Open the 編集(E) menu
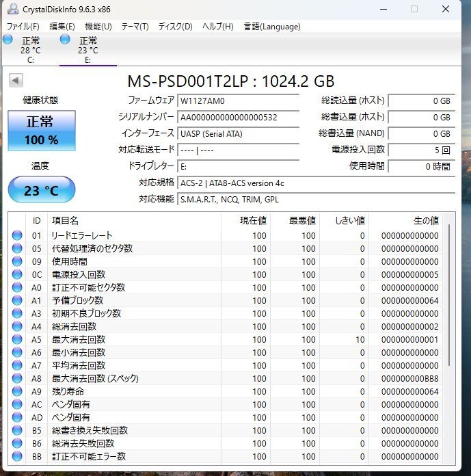The width and height of the screenshot is (471, 476). click(62, 27)
